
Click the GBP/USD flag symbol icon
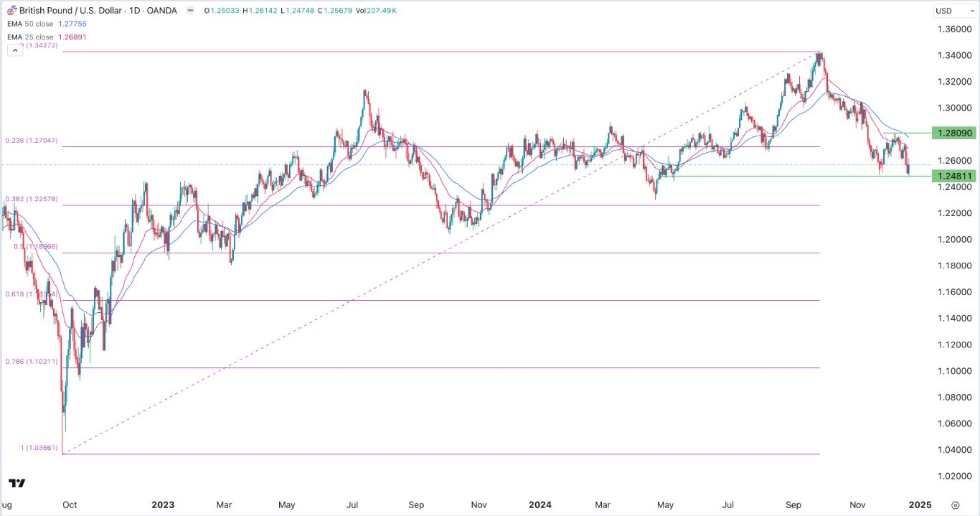(12, 11)
